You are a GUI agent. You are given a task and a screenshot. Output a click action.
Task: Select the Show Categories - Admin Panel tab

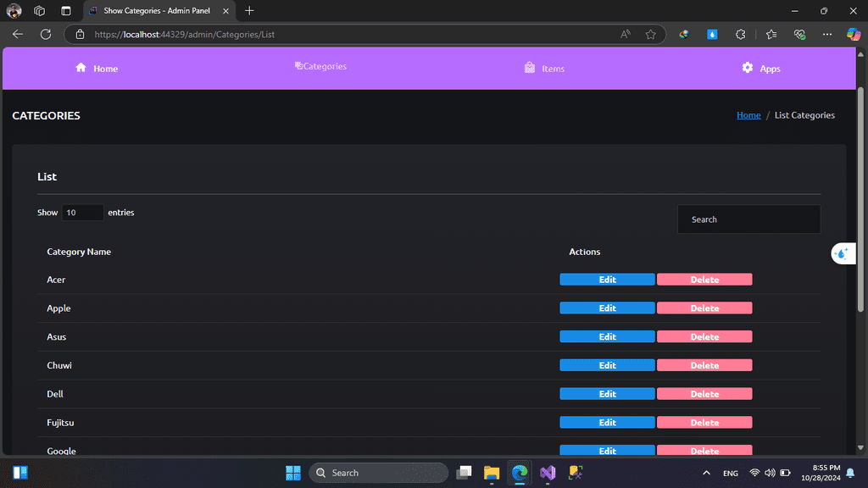pos(159,10)
